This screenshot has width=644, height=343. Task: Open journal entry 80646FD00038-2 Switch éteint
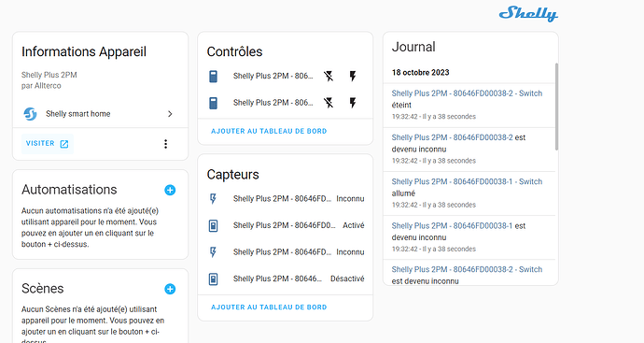[469, 105]
